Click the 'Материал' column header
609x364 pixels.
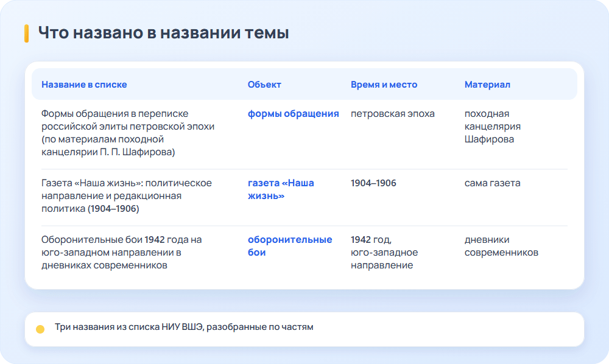point(487,85)
